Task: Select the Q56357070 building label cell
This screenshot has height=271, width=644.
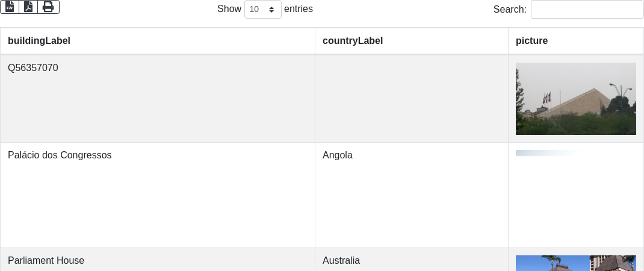Action: tap(33, 68)
